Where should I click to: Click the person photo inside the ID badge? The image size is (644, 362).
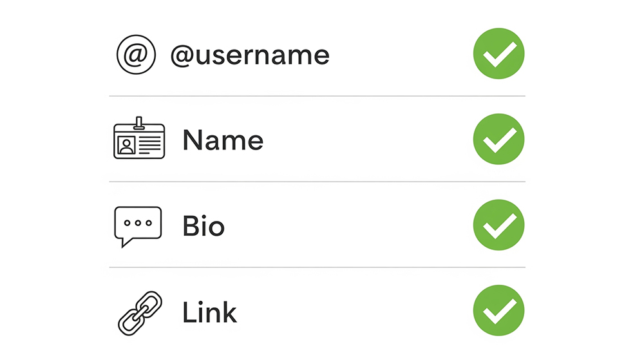(x=127, y=145)
